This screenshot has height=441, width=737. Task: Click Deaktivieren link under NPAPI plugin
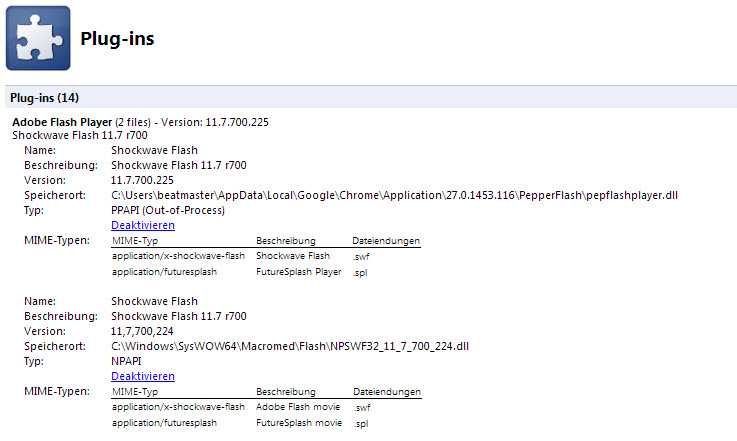point(143,376)
